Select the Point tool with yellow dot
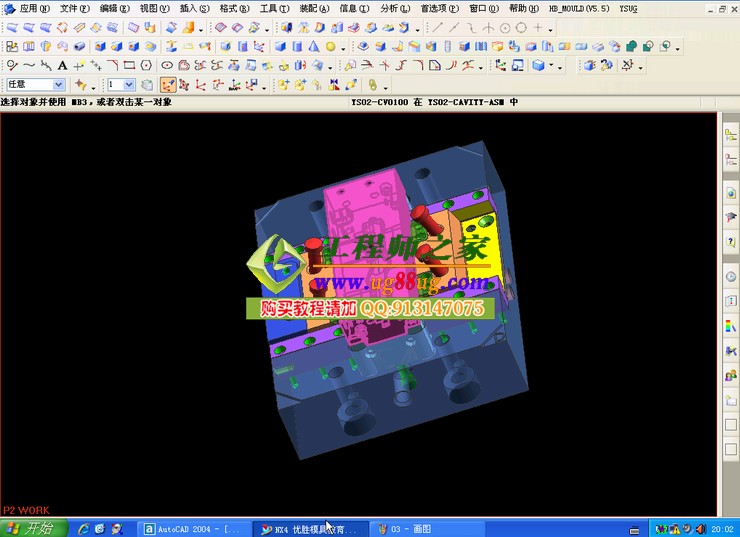The width and height of the screenshot is (740, 537). 79,65
